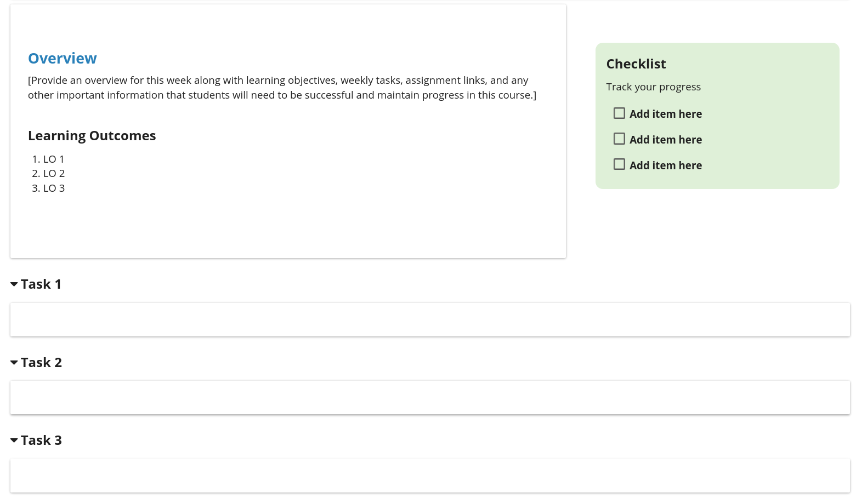Click the "Task 1" heading text
Screen dimensions: 856x504
coord(41,284)
